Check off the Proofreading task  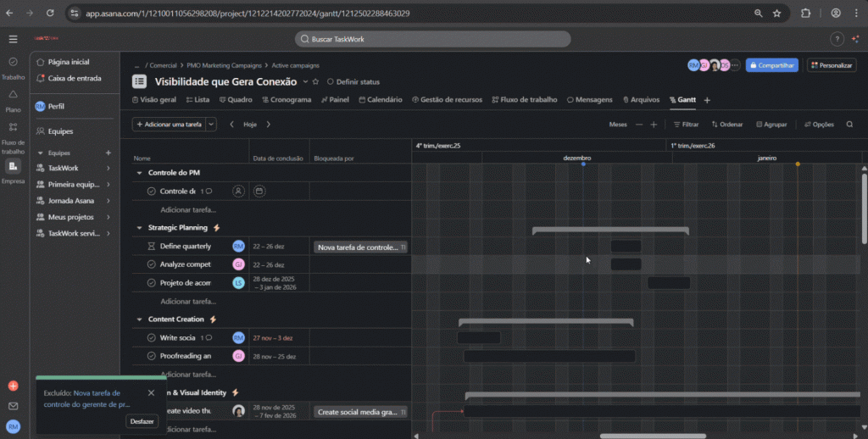coord(152,356)
